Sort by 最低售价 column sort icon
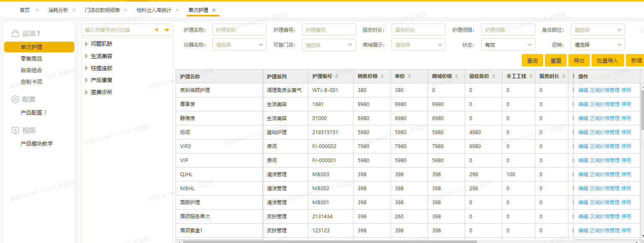Image resolution: width=644 pixels, height=243 pixels. click(494, 76)
